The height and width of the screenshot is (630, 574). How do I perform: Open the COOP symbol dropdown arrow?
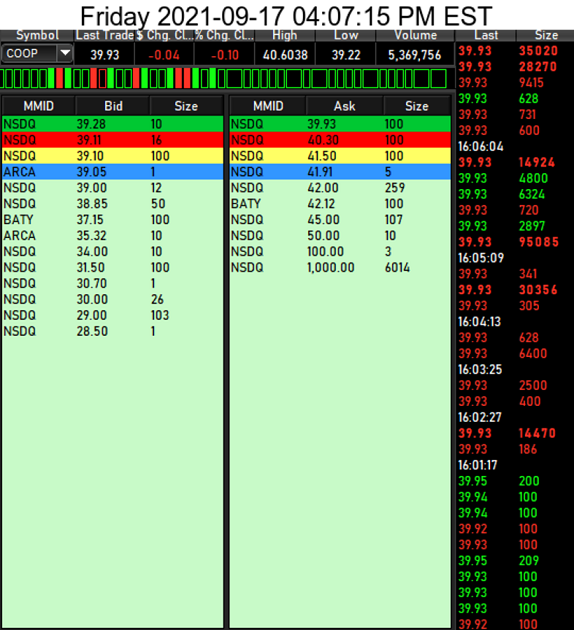pyautogui.click(x=65, y=53)
